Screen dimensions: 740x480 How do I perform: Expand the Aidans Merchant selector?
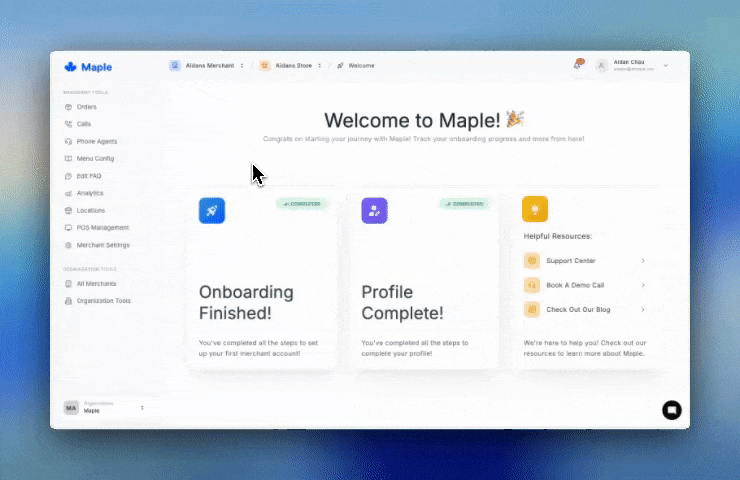pos(242,66)
